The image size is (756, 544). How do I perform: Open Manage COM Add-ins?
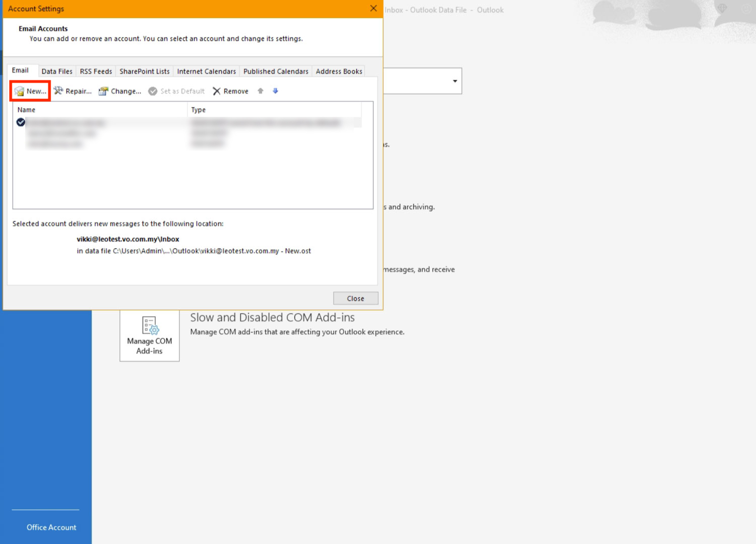point(149,335)
